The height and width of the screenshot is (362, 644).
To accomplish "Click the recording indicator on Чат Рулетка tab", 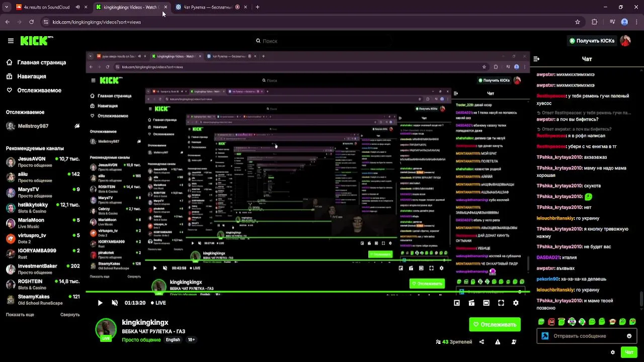I will 237,7.
